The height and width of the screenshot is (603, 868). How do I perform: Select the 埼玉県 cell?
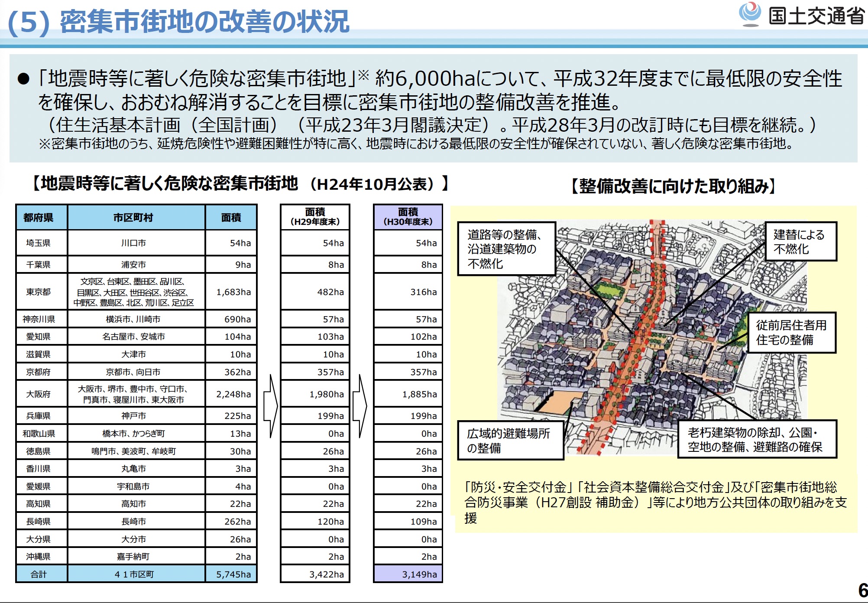click(x=42, y=243)
